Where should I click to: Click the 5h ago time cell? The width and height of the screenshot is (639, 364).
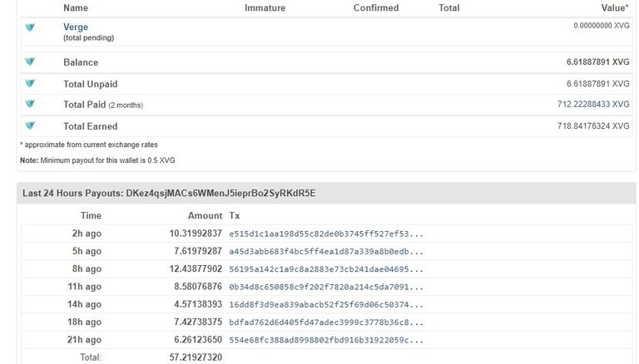87,251
